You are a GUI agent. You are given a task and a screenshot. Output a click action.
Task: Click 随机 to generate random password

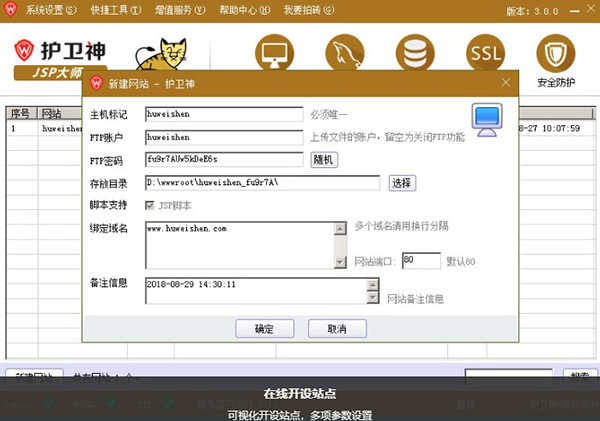click(325, 159)
